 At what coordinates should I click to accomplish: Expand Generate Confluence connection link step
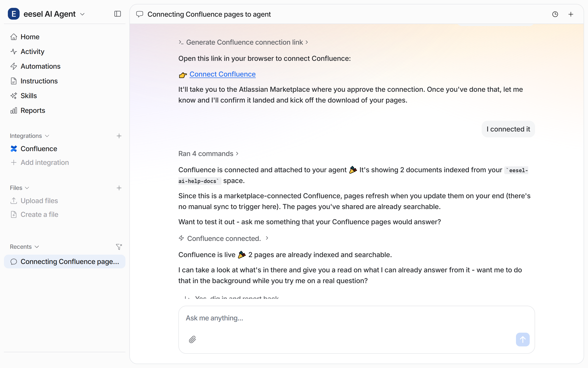click(243, 42)
